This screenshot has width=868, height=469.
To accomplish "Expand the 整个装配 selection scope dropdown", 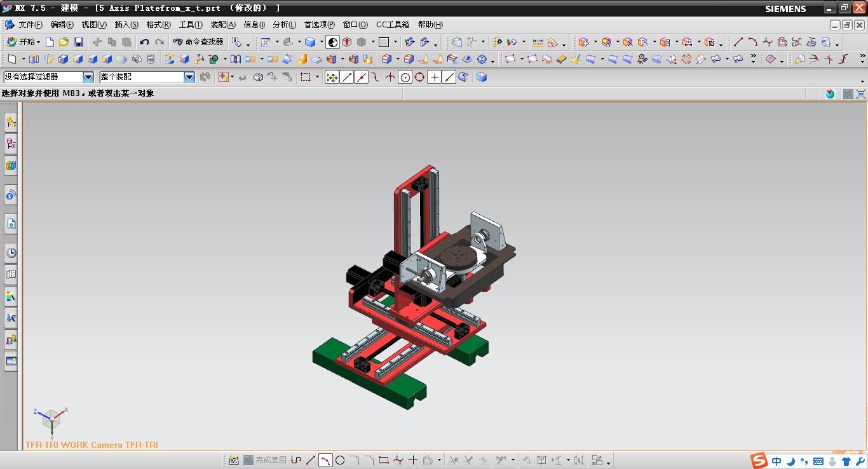I will pyautogui.click(x=189, y=77).
